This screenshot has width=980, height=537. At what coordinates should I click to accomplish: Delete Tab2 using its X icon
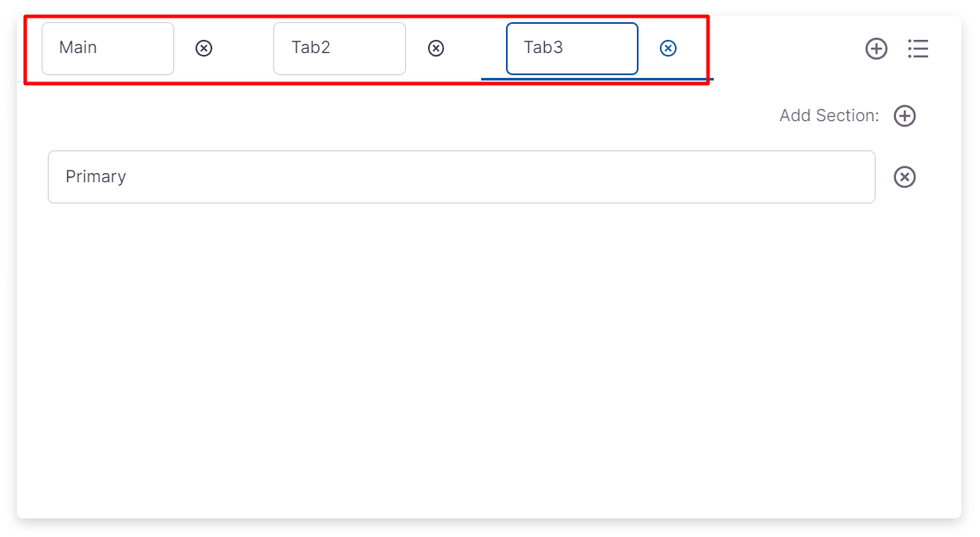coord(436,49)
